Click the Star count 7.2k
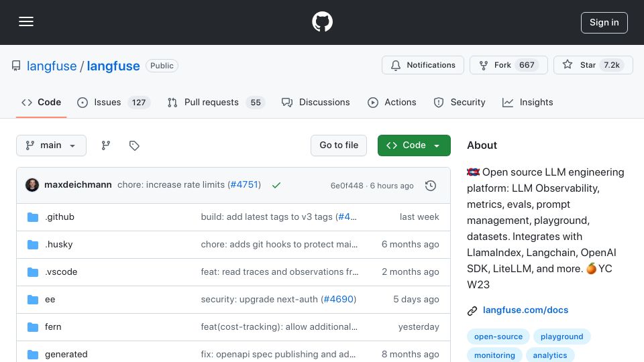 coord(612,65)
